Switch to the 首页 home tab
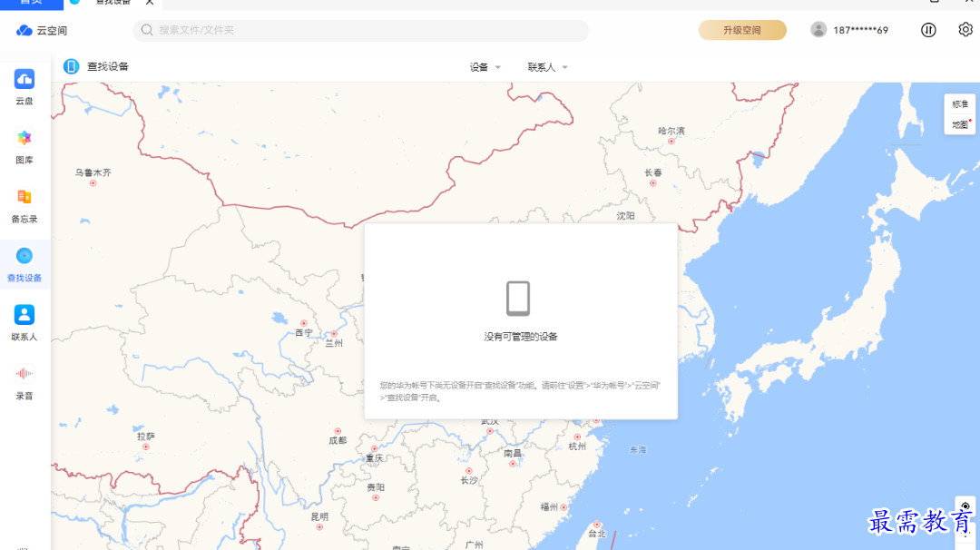 [31, 3]
